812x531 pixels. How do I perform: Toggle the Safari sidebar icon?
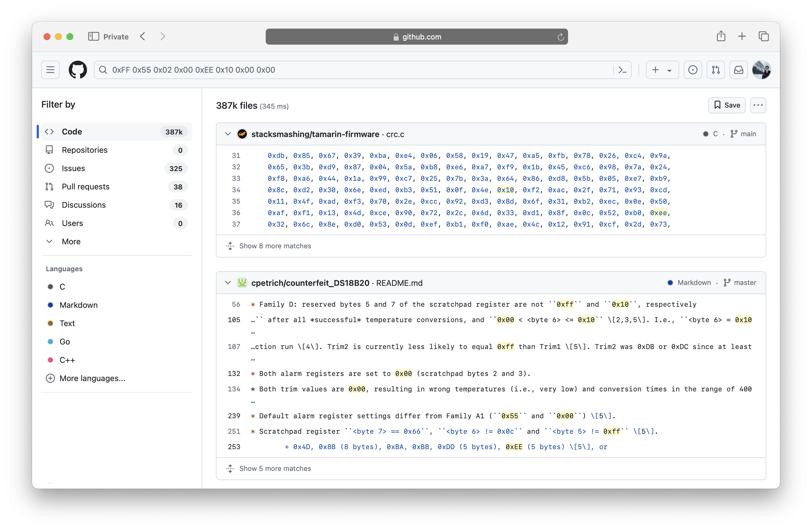pyautogui.click(x=93, y=36)
